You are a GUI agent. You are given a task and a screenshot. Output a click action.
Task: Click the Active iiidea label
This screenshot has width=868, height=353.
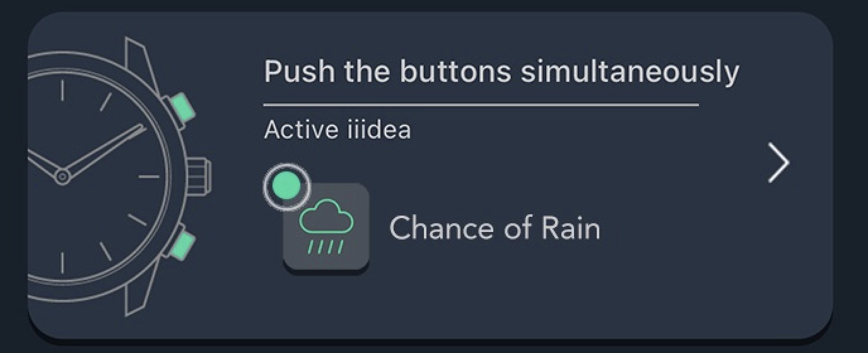tap(337, 130)
